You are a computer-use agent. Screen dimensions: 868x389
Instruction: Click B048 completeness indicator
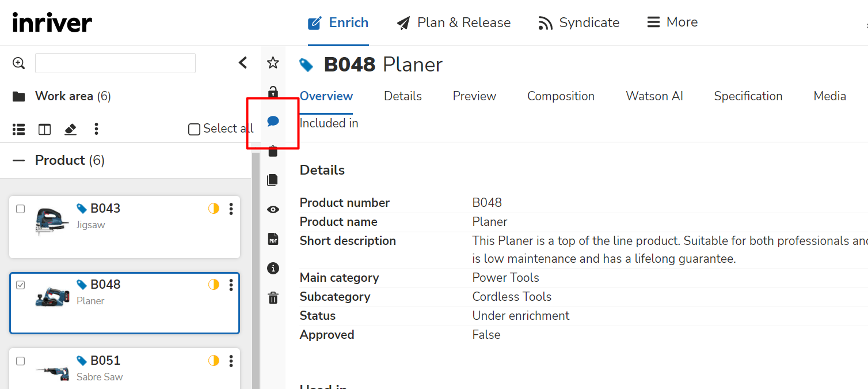[214, 285]
